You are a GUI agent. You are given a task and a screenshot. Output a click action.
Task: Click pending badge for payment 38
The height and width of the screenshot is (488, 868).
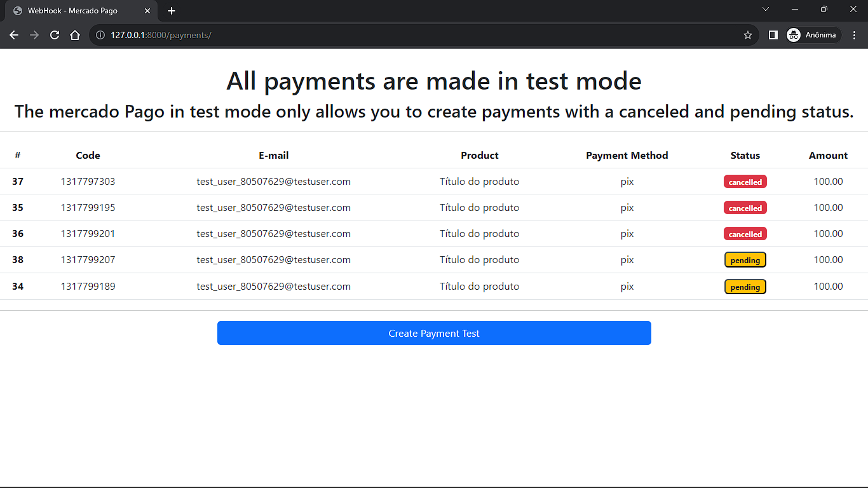point(745,260)
